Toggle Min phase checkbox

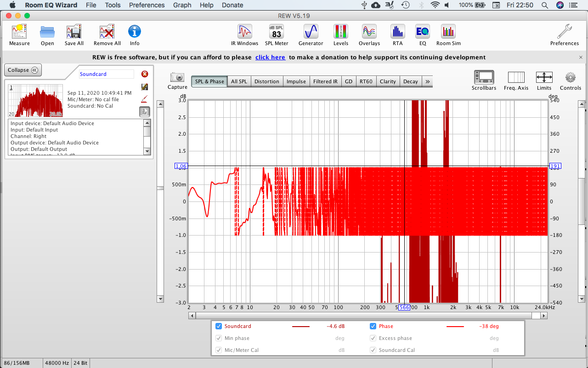219,338
